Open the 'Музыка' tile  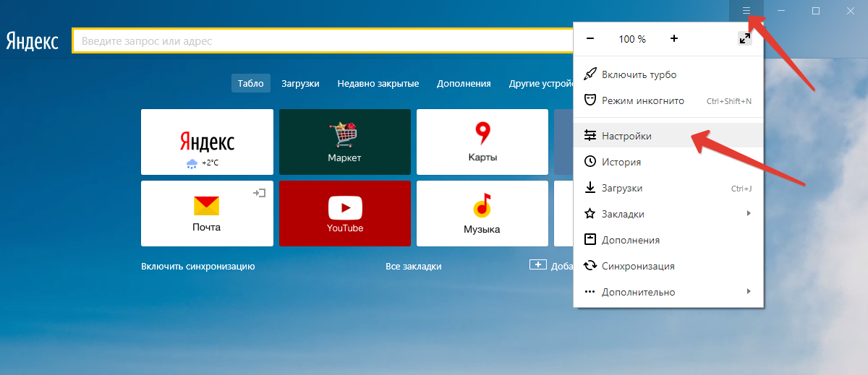482,213
